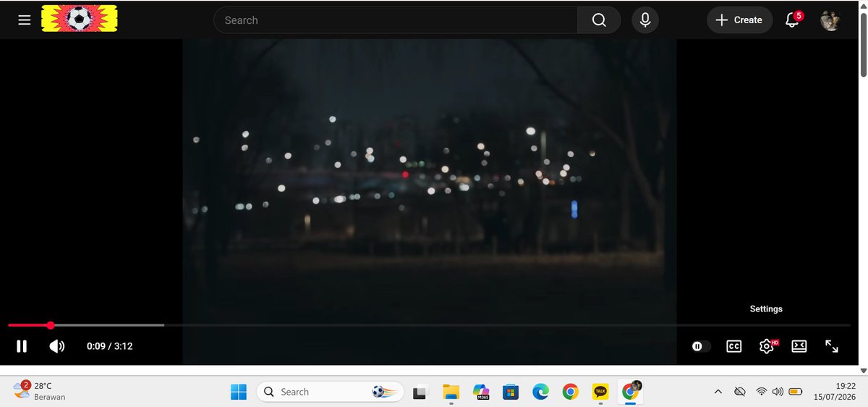Click scrollbar up arrow
The image size is (868, 407).
point(863,5)
